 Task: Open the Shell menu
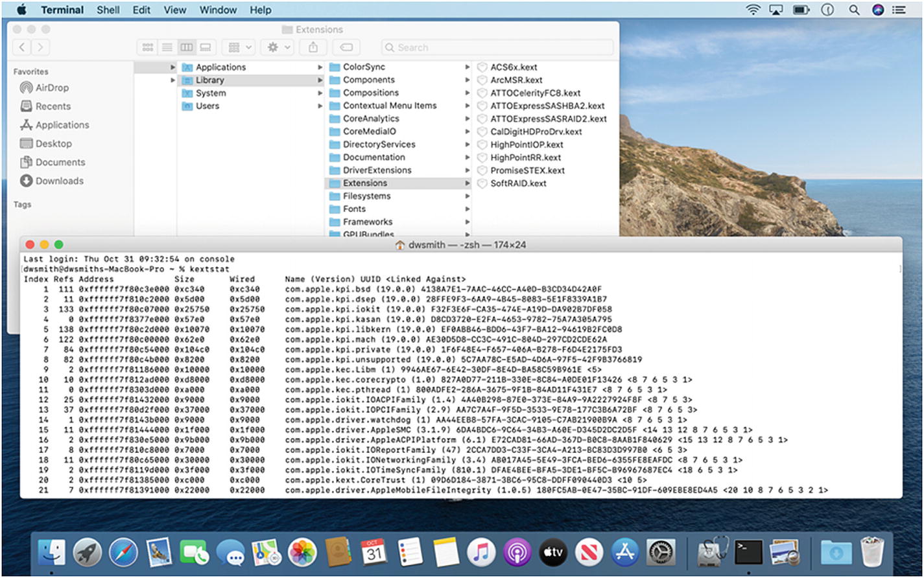[108, 10]
